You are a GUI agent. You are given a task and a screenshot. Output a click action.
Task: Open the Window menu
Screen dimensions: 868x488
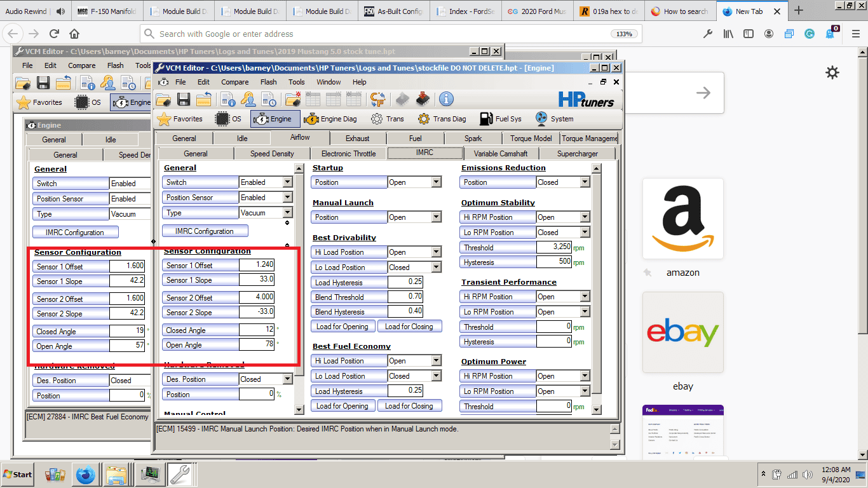tap(329, 82)
